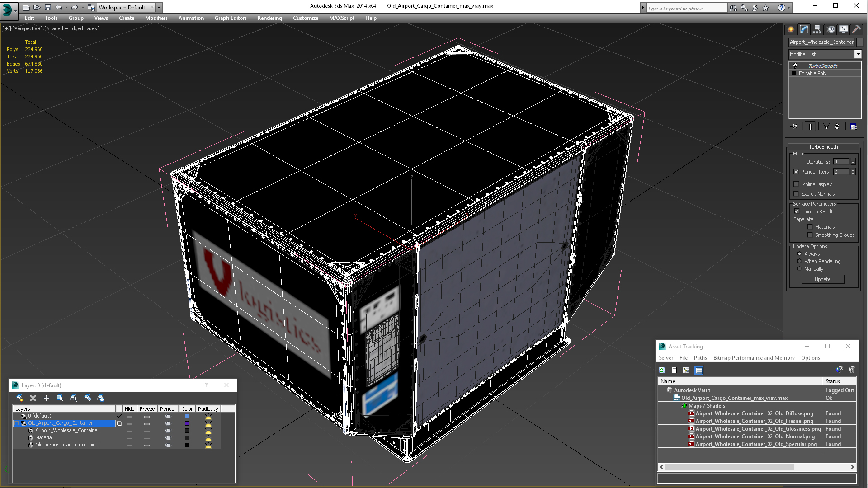Click the blue color swatch of layer 0 (default)
Screen dimensions: 868x488
coord(187,416)
